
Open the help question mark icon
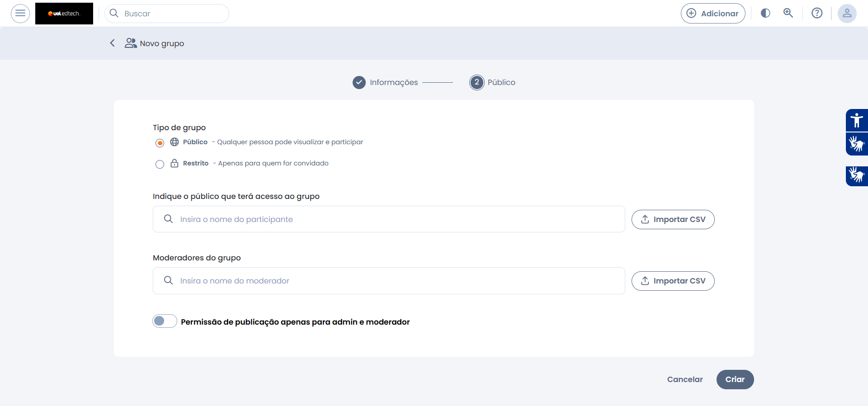817,13
